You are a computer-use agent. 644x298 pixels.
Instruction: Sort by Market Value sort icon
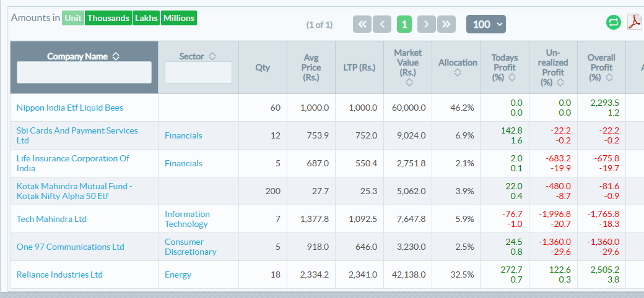[x=409, y=82]
